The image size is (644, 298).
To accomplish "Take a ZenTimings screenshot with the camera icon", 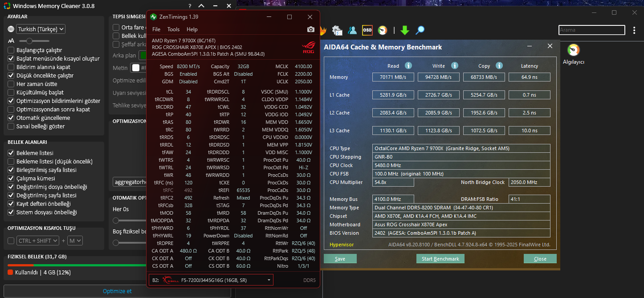I will [311, 29].
